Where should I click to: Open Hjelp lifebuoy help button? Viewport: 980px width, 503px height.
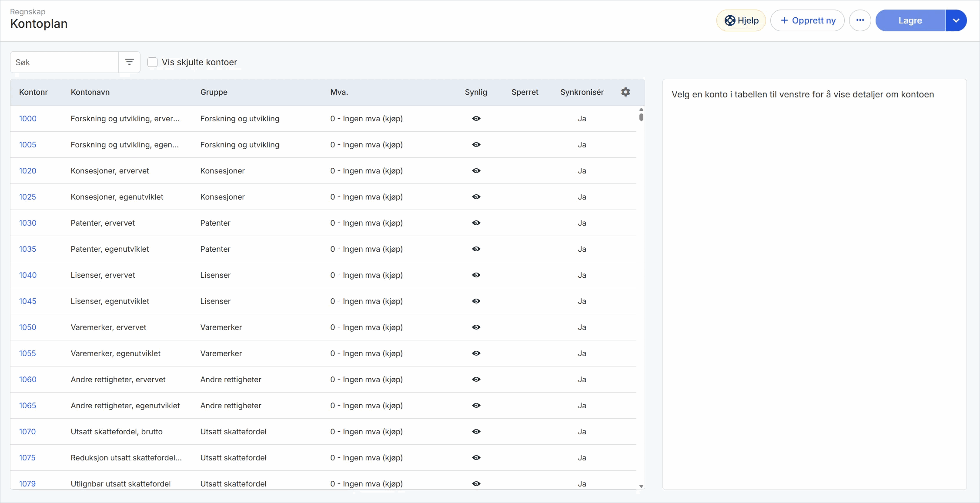point(741,20)
